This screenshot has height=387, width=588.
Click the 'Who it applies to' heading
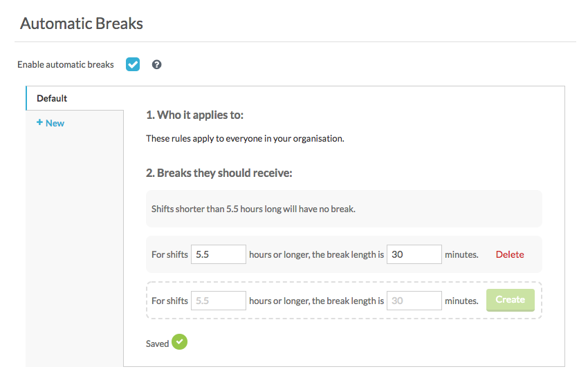(x=195, y=115)
